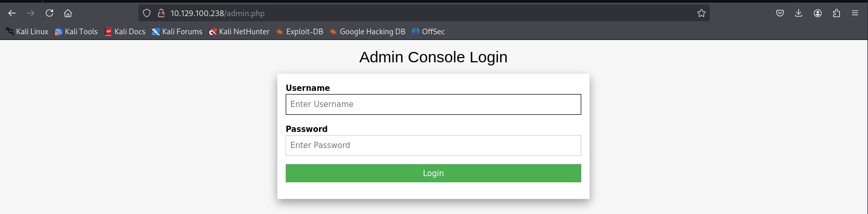The width and height of the screenshot is (868, 214).
Task: Focus the Enter Username field
Action: point(433,104)
